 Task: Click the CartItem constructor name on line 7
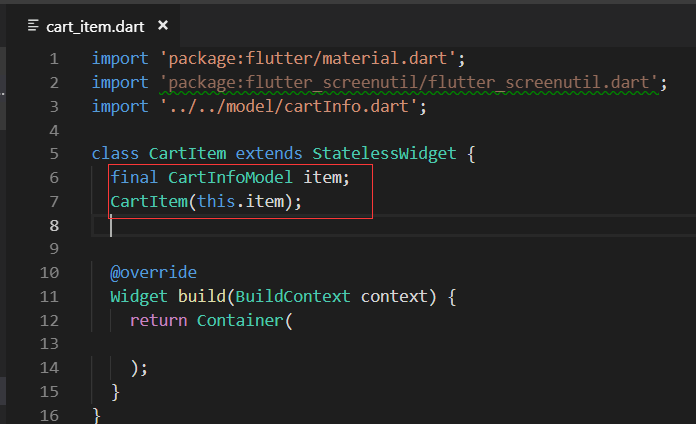tap(149, 202)
